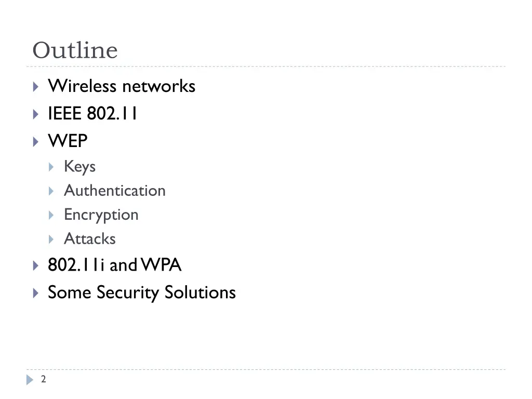Click the Keys sub-item text
Image resolution: width=532 pixels, height=399 pixels.
(x=79, y=167)
